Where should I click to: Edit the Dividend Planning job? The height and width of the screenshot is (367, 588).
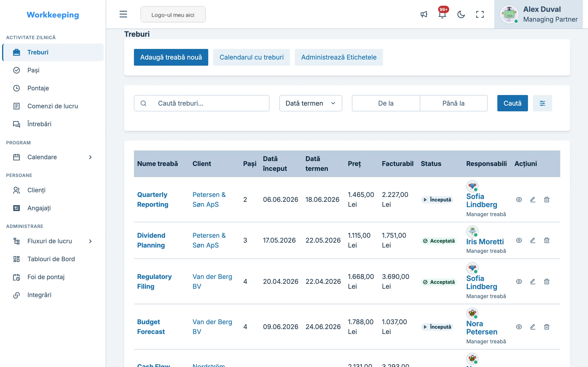533,240
